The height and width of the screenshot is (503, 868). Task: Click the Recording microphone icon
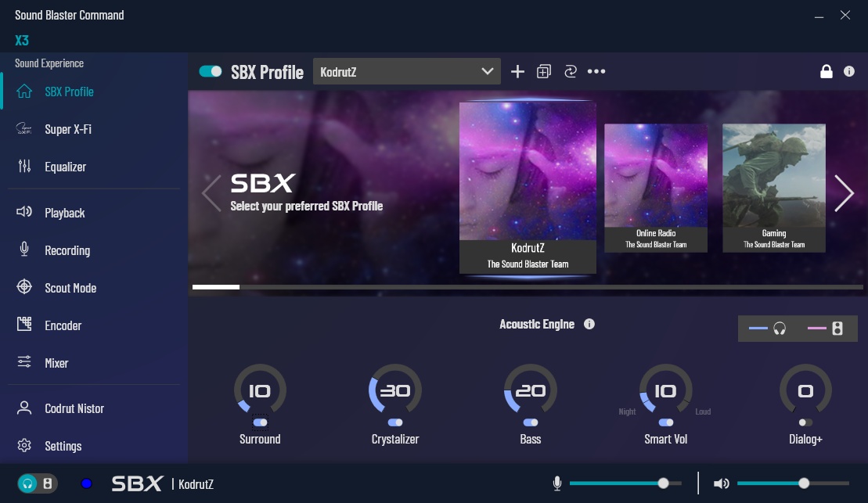[x=24, y=249]
